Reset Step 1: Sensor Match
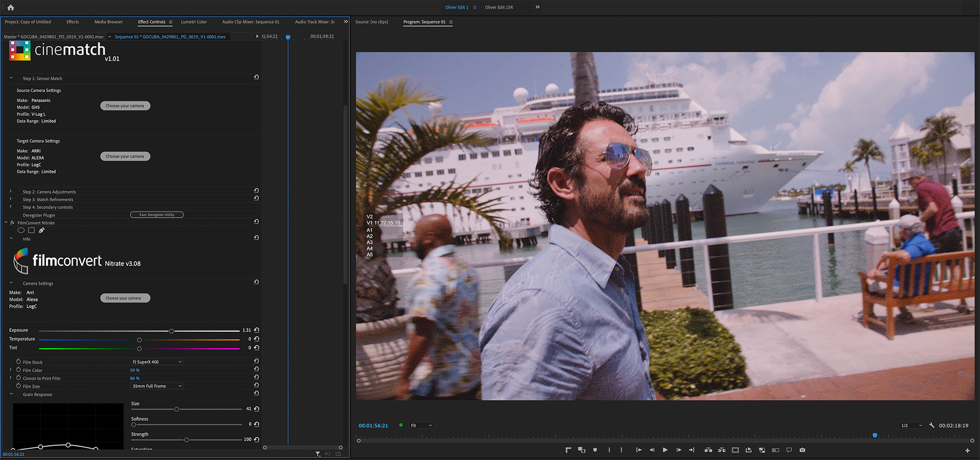Screen dimensions: 980x460 coord(256,77)
